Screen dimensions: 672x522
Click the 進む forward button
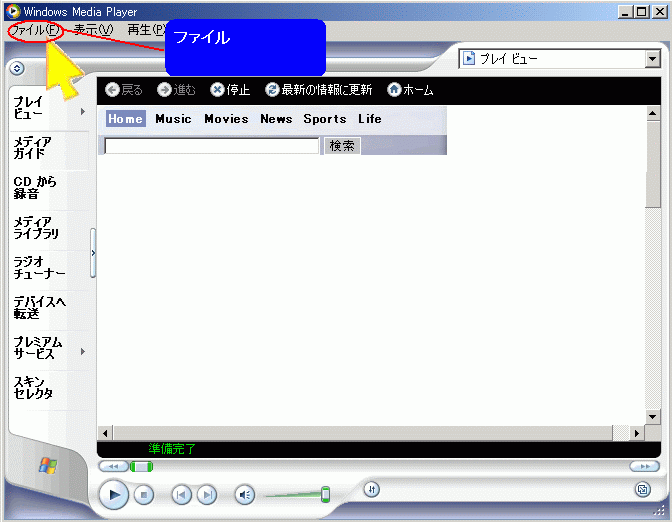pos(176,90)
